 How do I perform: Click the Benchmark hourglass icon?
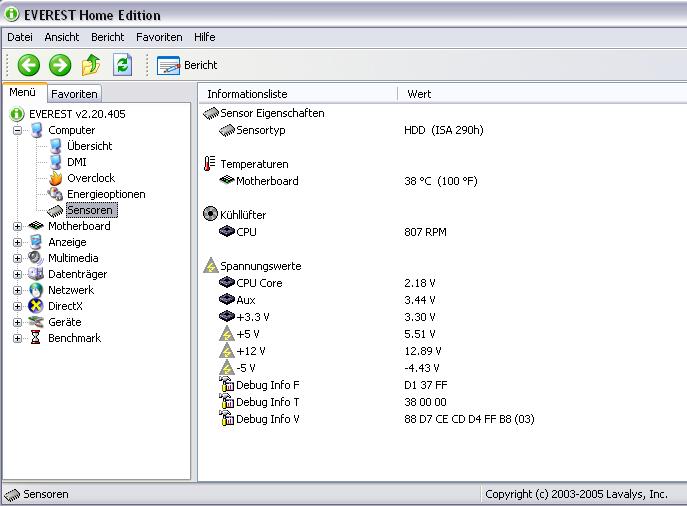[x=35, y=338]
